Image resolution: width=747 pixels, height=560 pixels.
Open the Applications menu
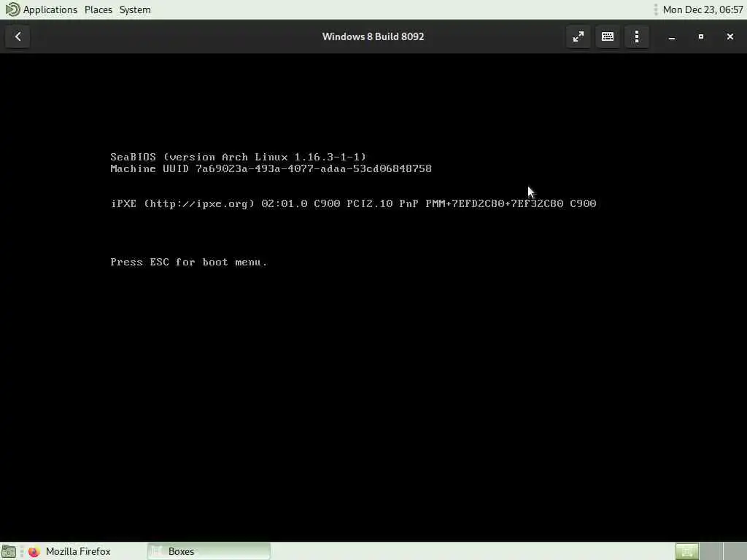click(50, 9)
